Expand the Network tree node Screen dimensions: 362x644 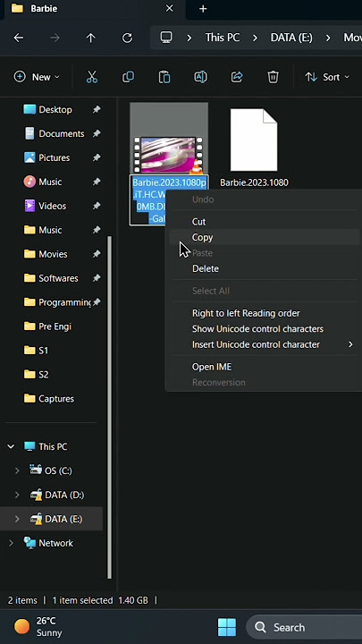[11, 543]
